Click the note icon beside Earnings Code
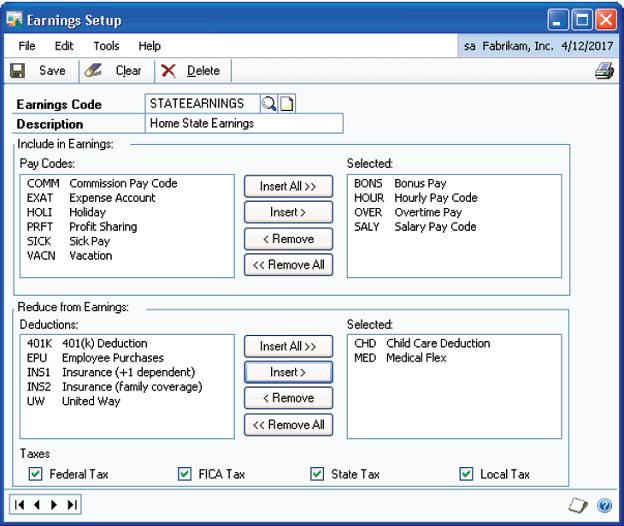 (287, 103)
